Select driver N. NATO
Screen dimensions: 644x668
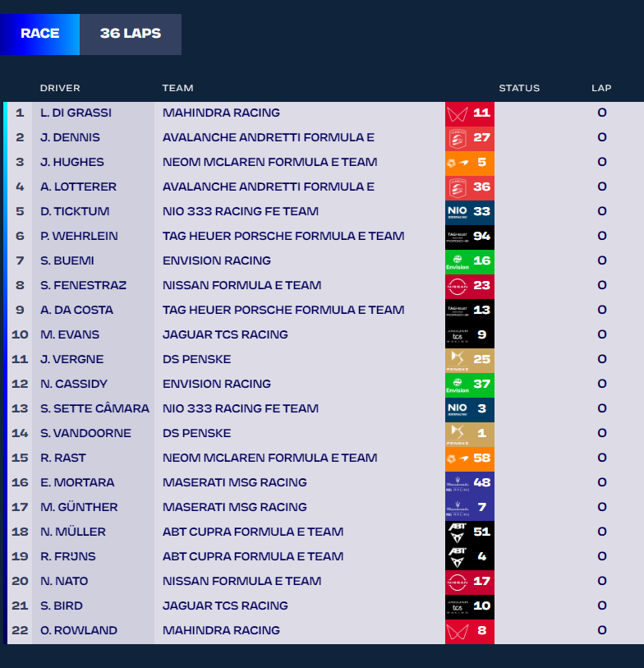pyautogui.click(x=64, y=582)
